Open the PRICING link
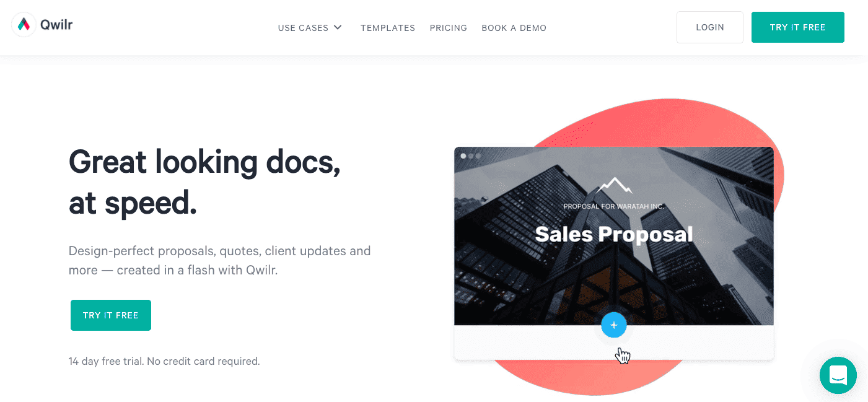 pyautogui.click(x=449, y=28)
